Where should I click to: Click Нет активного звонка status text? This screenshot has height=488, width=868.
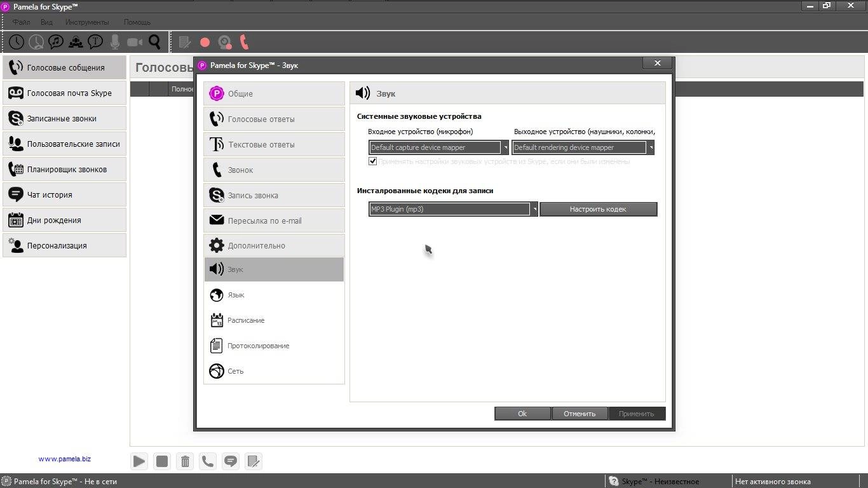click(x=773, y=482)
